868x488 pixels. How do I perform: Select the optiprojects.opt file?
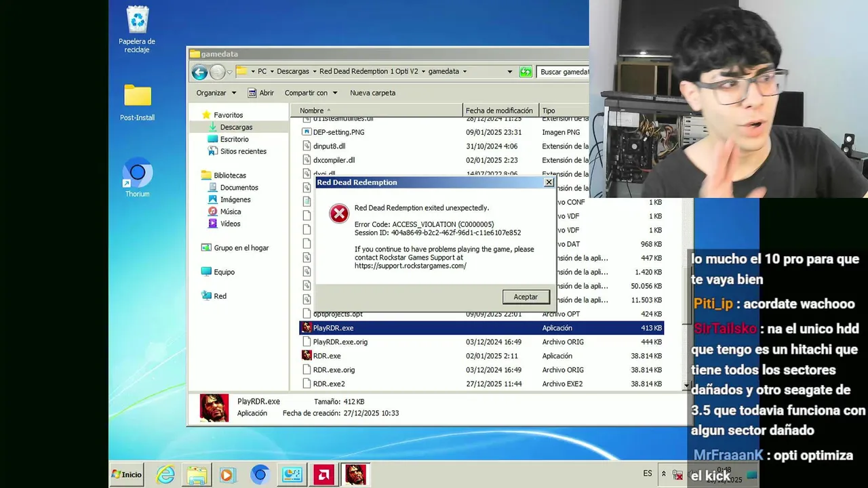pyautogui.click(x=338, y=314)
